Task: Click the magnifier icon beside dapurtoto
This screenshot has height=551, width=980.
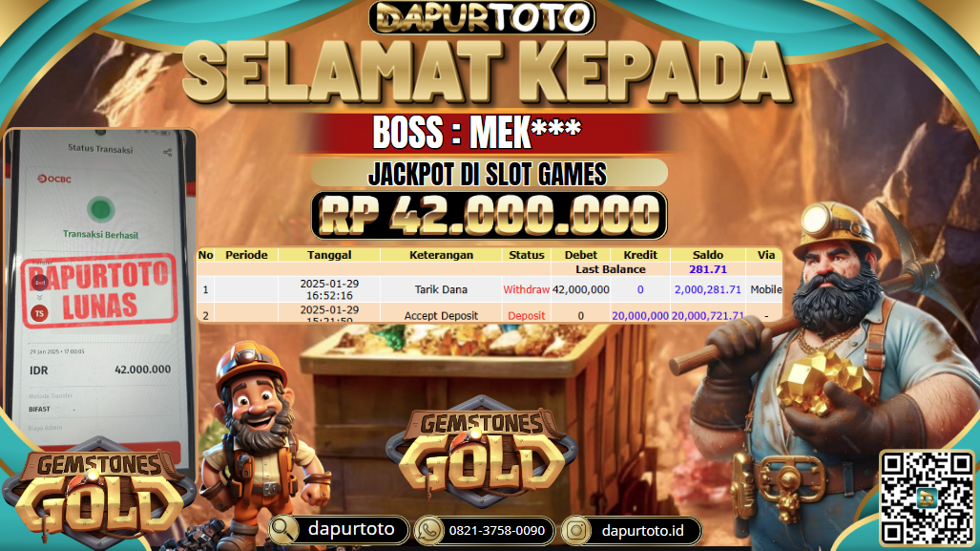Action: [283, 530]
